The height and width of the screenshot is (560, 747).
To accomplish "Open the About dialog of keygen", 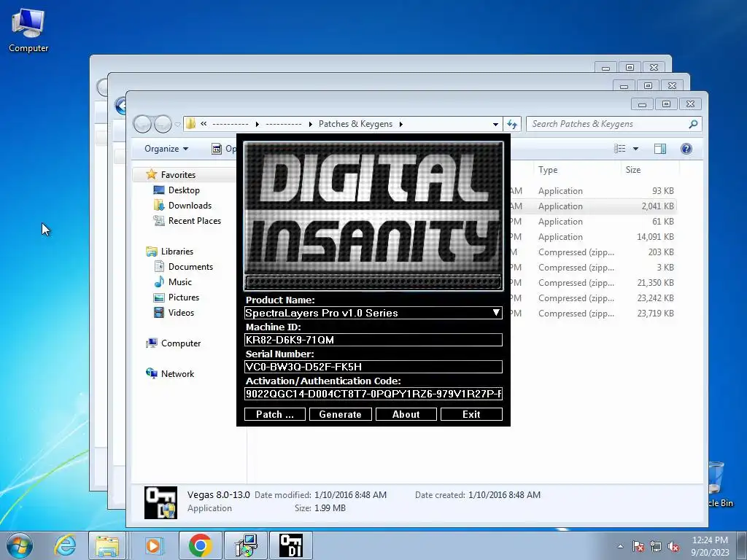I will coord(406,414).
